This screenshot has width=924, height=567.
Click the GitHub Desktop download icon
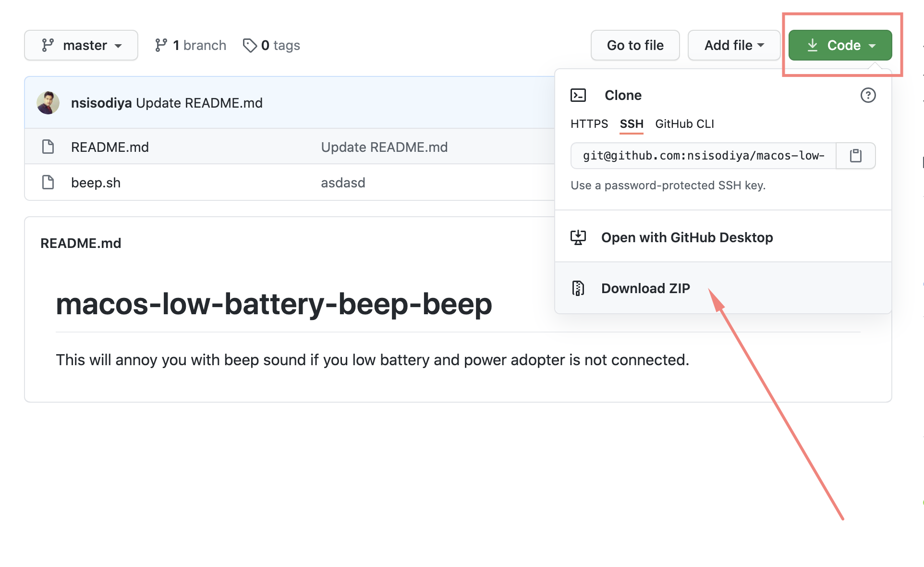click(x=578, y=237)
